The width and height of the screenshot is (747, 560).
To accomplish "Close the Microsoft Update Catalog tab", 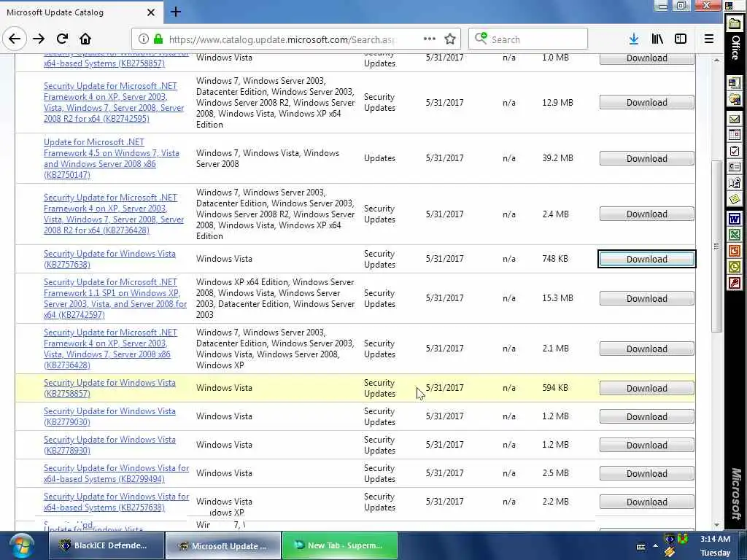I will point(150,12).
